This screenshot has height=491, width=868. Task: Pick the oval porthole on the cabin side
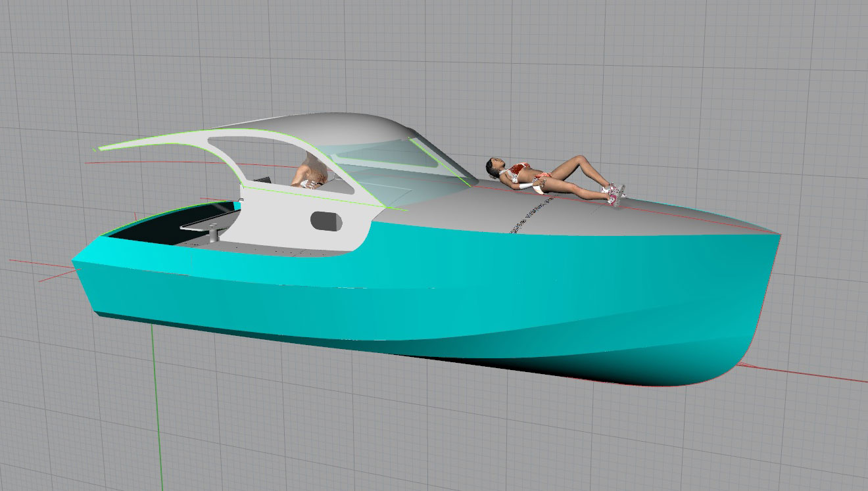(x=325, y=221)
